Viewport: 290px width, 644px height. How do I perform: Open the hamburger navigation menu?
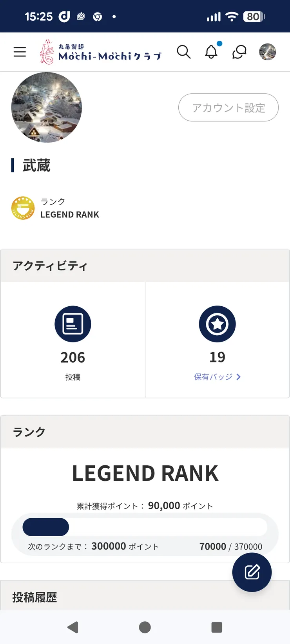pos(20,52)
